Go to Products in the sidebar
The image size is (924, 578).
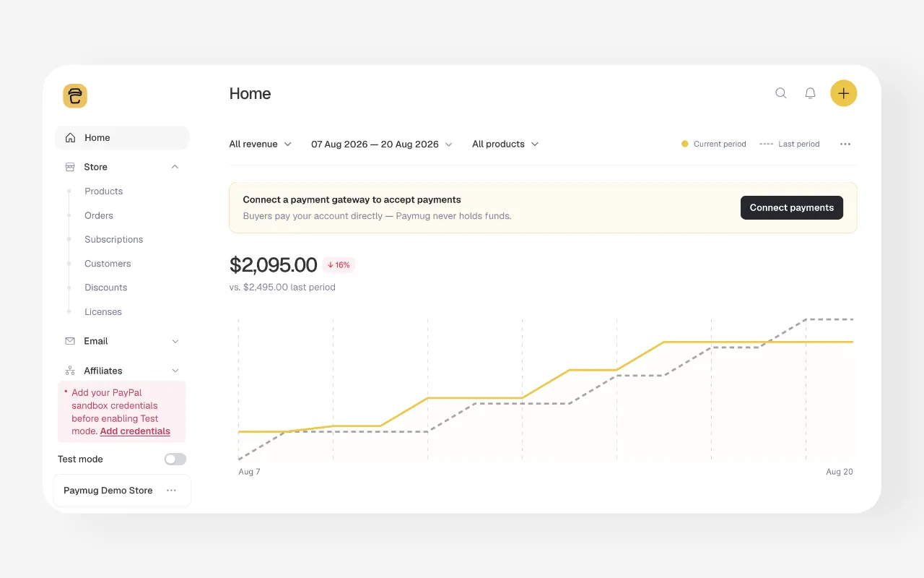coord(104,191)
